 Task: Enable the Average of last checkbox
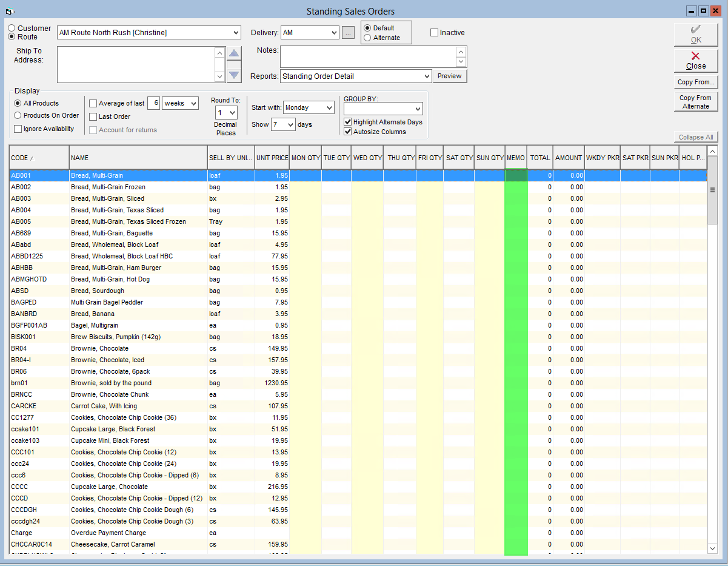tap(93, 103)
